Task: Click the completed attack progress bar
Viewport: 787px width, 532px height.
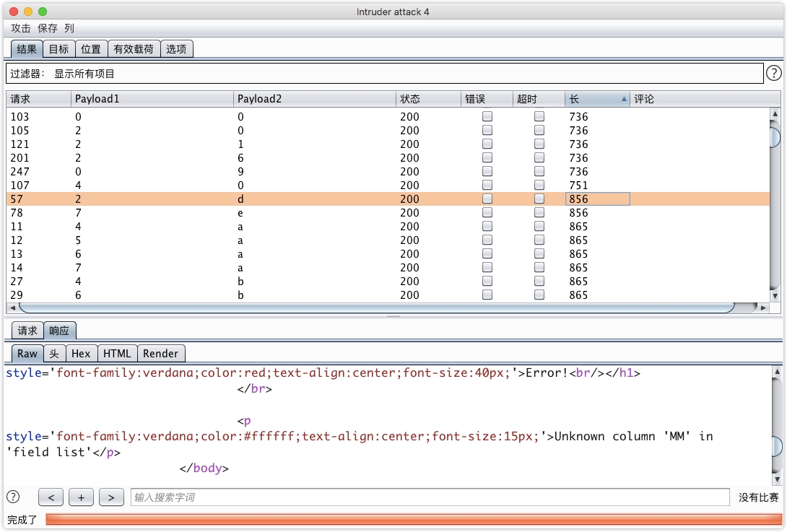Action: click(413, 520)
